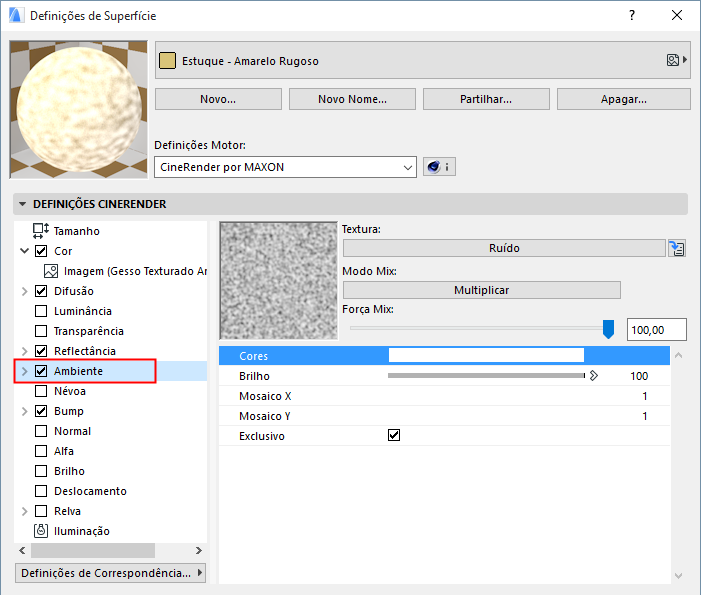The width and height of the screenshot is (701, 595).
Task: Click the image icon next to Imagem Gesso
Action: 52,271
